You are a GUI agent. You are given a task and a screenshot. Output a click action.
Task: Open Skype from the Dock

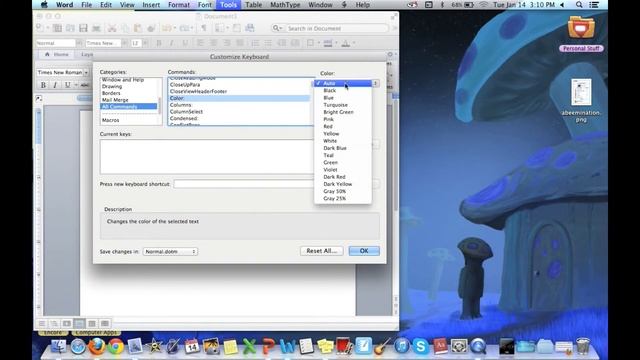(x=420, y=347)
